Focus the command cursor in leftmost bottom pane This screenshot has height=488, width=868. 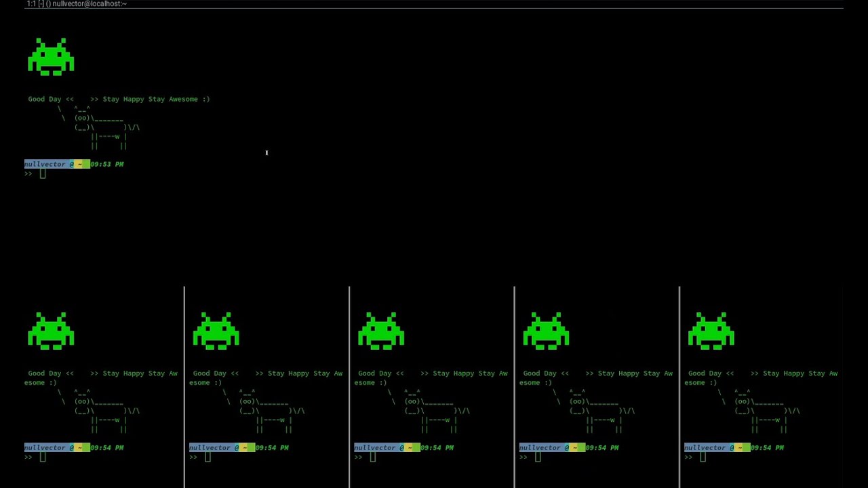[43, 457]
